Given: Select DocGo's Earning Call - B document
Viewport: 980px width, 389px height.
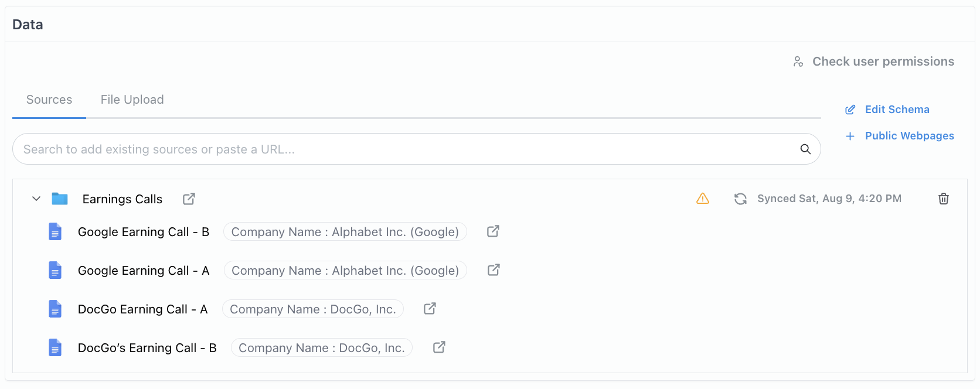Looking at the screenshot, I should 147,348.
